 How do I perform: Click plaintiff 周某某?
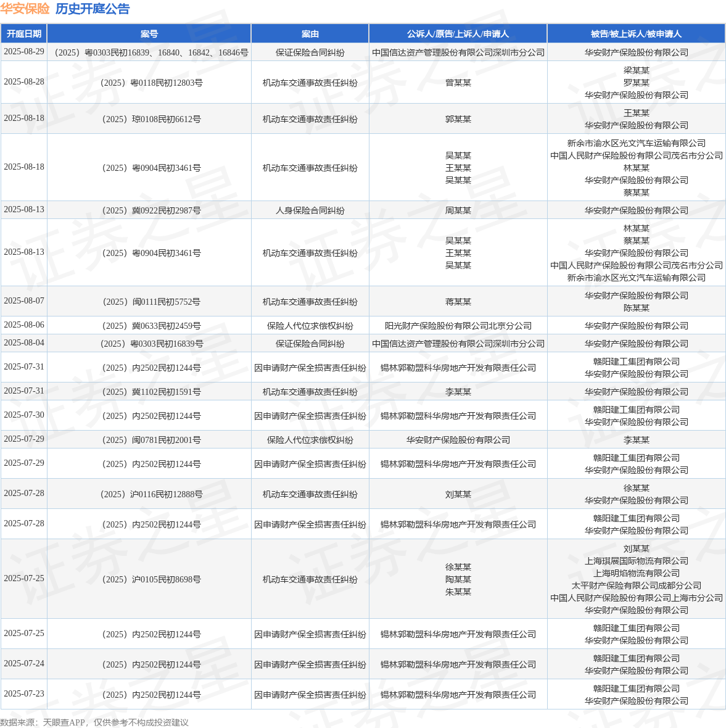[x=458, y=211]
